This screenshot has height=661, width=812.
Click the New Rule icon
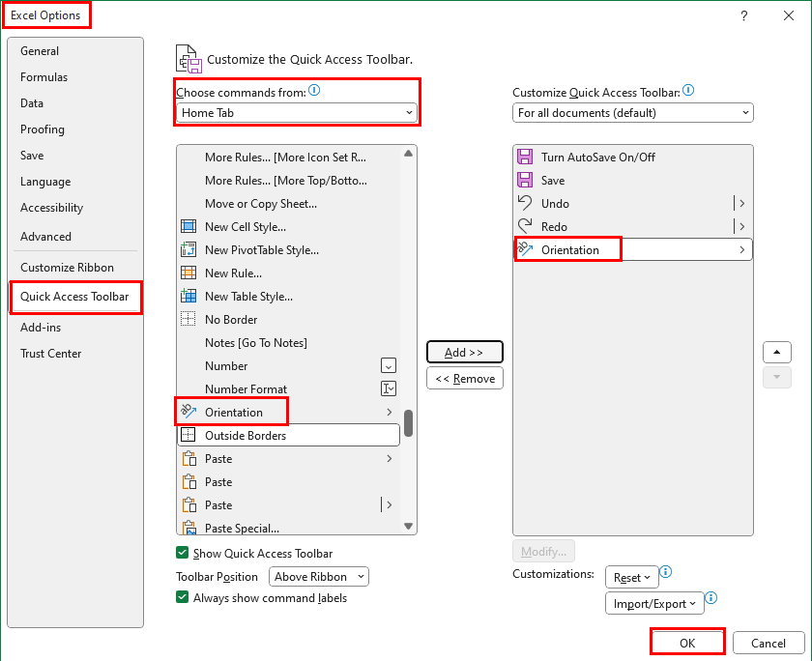pyautogui.click(x=188, y=273)
